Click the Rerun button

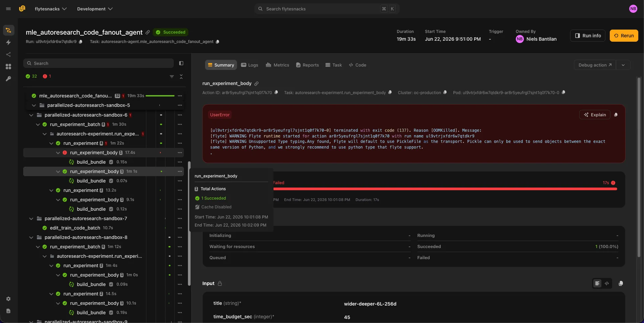point(624,36)
